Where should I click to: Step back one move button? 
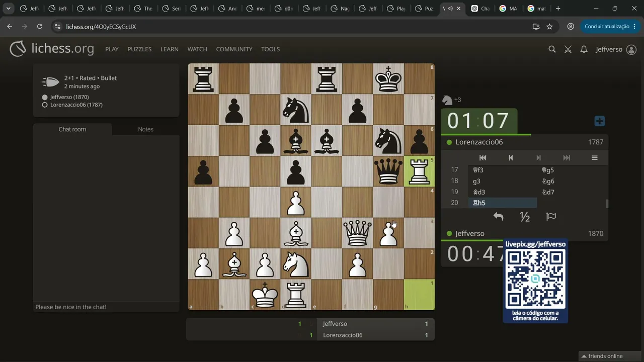click(x=511, y=157)
